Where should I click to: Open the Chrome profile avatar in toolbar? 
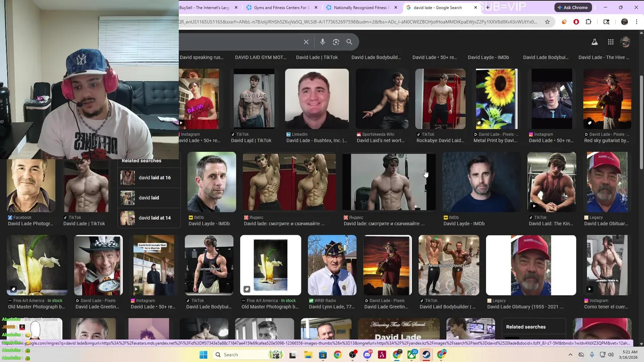624,22
